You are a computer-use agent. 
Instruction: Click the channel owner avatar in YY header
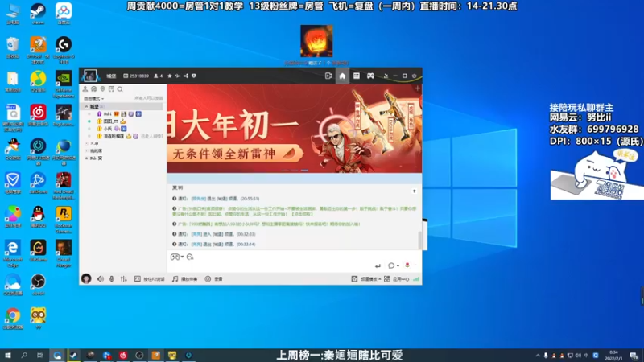coord(90,76)
